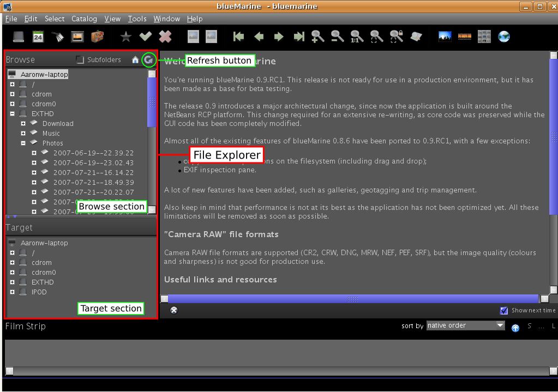The height and width of the screenshot is (392, 558).
Task: Click the zoom in magnifier
Action: pyautogui.click(x=317, y=37)
